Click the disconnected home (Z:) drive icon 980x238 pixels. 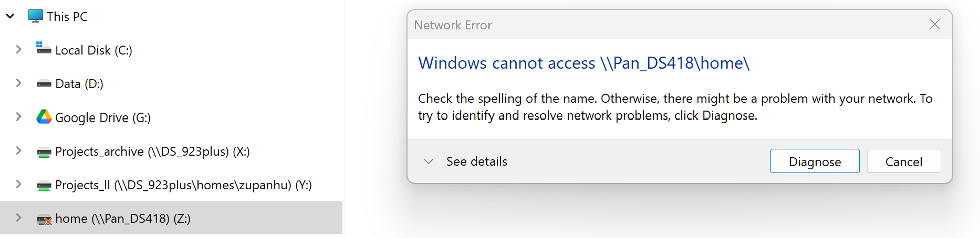tap(44, 219)
